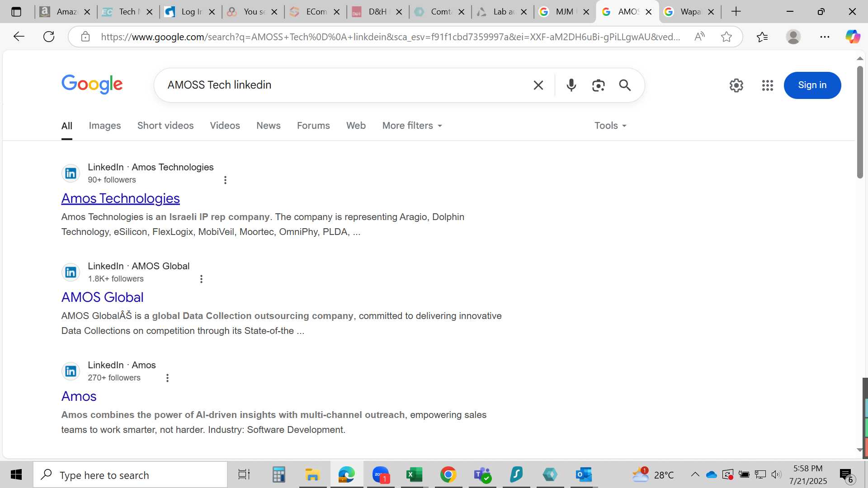Submit search with magnifier icon
Screen dimensions: 868x488
(x=625, y=85)
